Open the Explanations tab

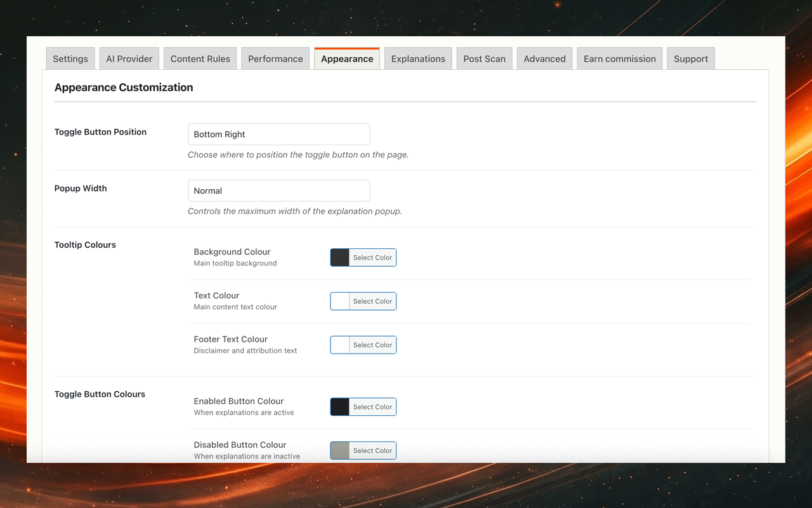[x=418, y=58]
